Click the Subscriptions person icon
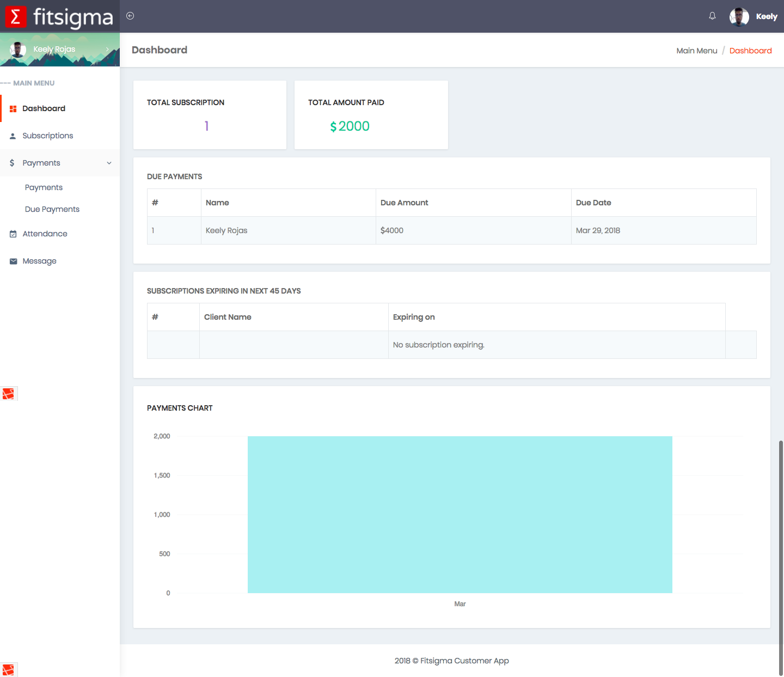The image size is (784, 677). [13, 136]
